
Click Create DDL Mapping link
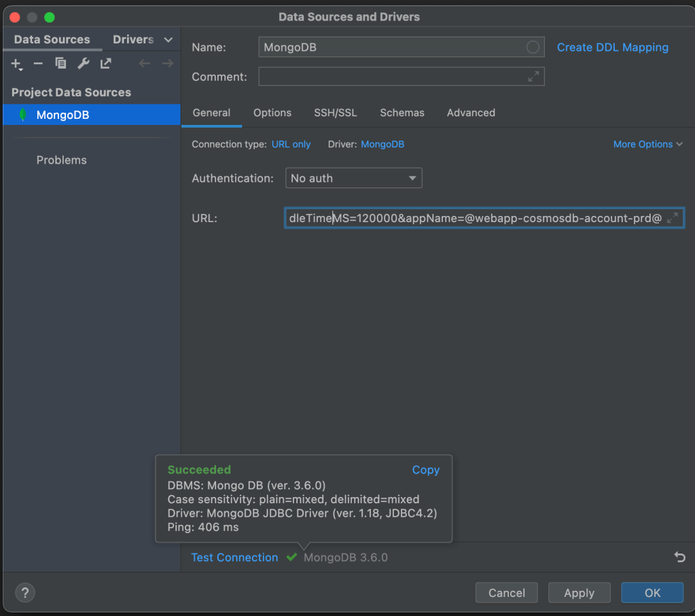point(612,48)
